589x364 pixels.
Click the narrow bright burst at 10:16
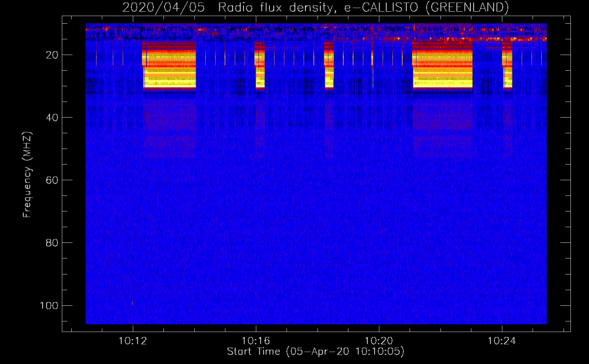[260, 65]
